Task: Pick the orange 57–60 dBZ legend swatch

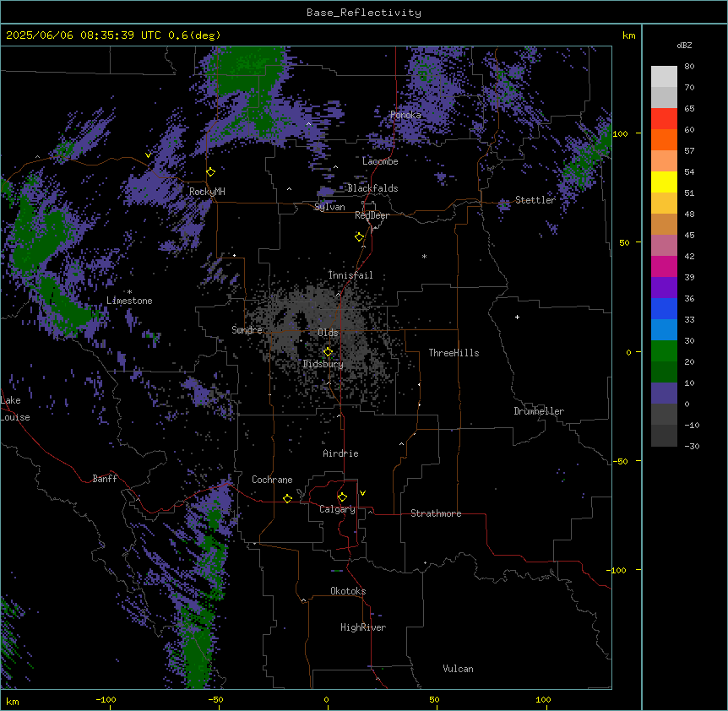Action: pos(664,139)
